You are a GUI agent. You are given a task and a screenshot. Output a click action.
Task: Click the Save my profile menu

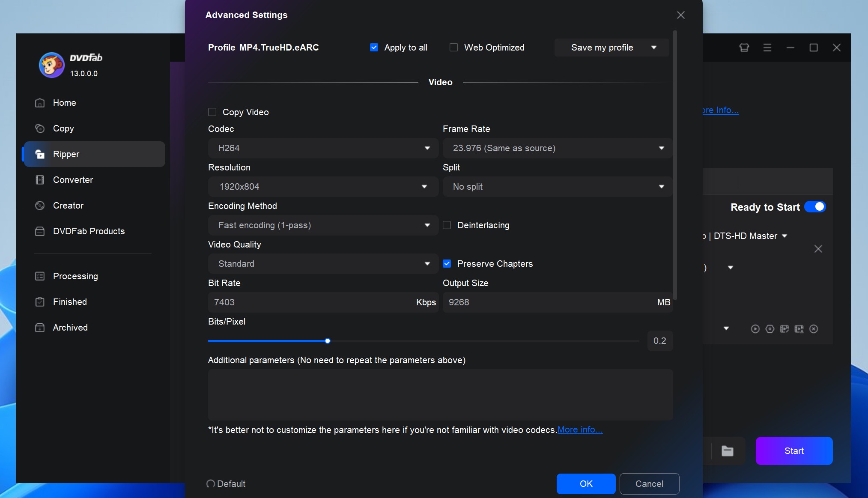[613, 47]
